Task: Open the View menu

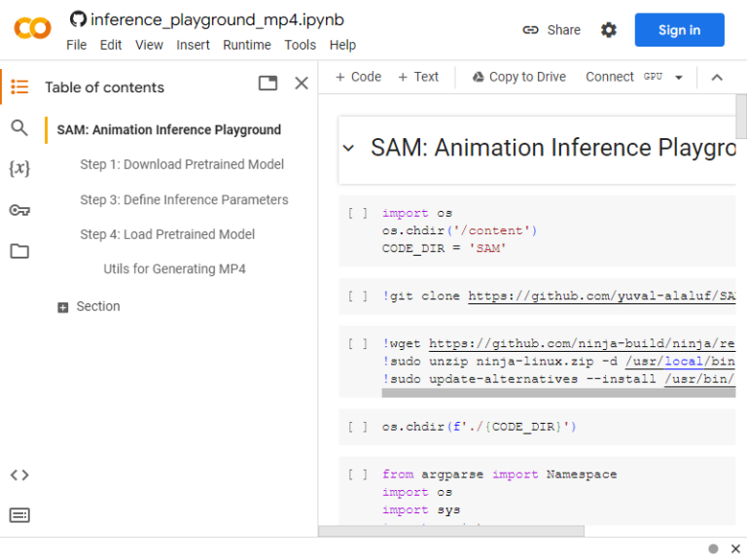Action: 149,45
